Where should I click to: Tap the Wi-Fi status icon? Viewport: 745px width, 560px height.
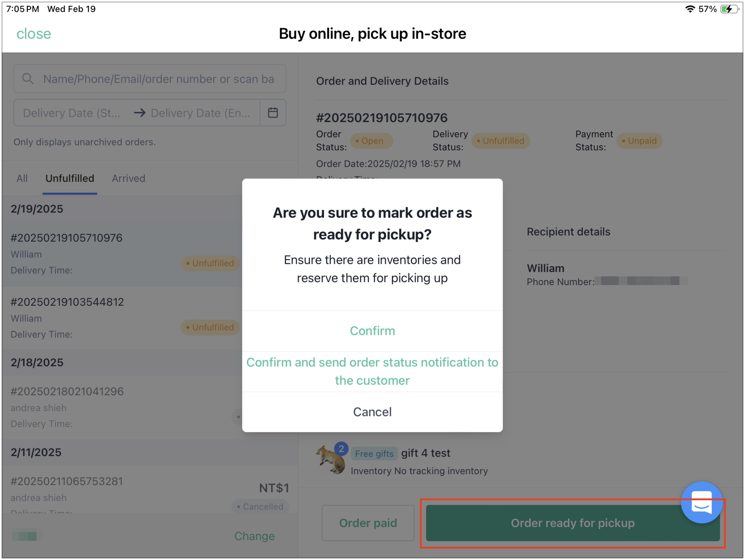point(690,9)
